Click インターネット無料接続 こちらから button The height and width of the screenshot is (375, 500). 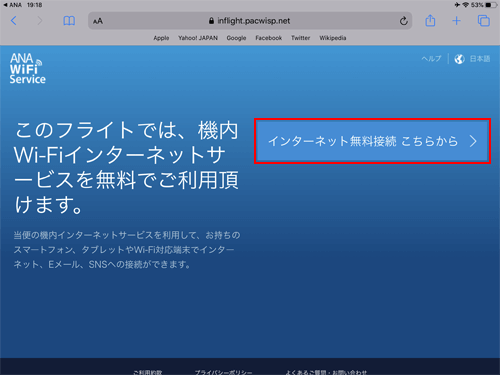coord(372,141)
